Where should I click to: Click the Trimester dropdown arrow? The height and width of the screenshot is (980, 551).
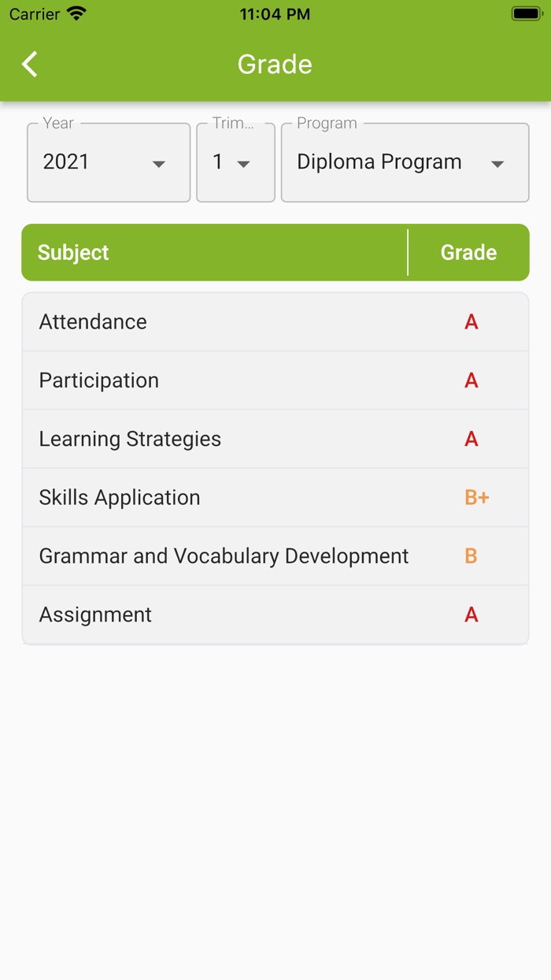click(244, 164)
